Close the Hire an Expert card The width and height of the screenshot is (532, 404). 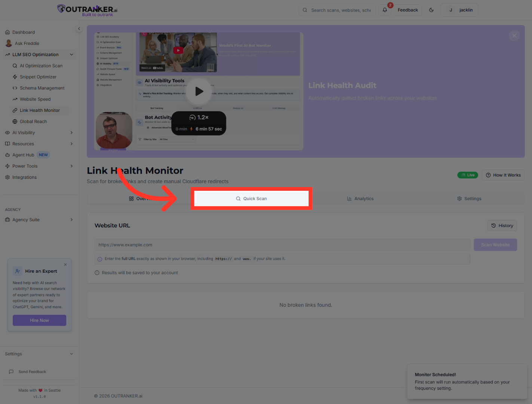coord(65,264)
